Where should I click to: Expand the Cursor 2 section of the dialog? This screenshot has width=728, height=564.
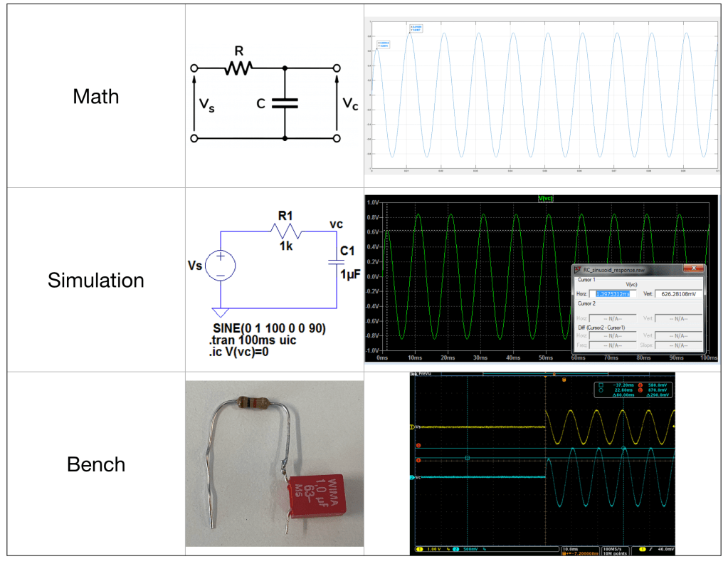coord(586,303)
